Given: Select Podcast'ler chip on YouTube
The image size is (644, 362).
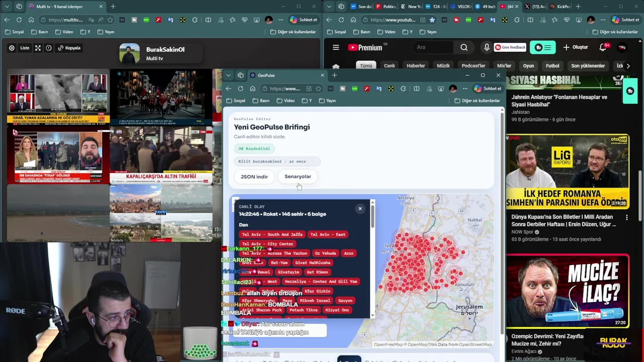Looking at the screenshot, I should (473, 66).
